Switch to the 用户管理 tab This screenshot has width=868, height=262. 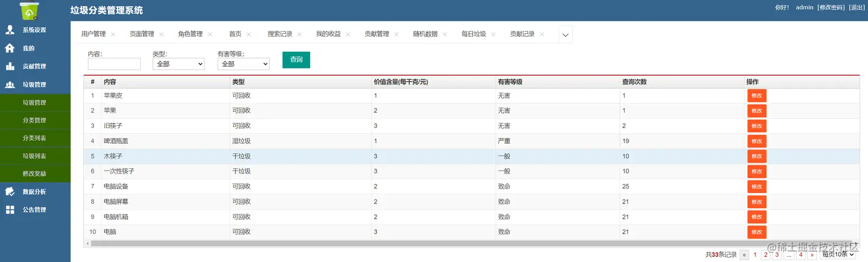[94, 34]
